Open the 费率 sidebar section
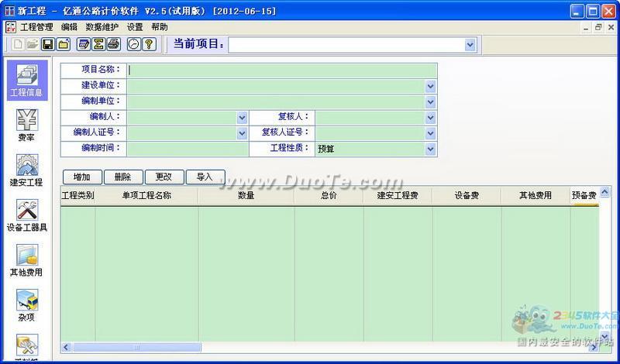Viewport: 620px width, 364px height. click(27, 125)
